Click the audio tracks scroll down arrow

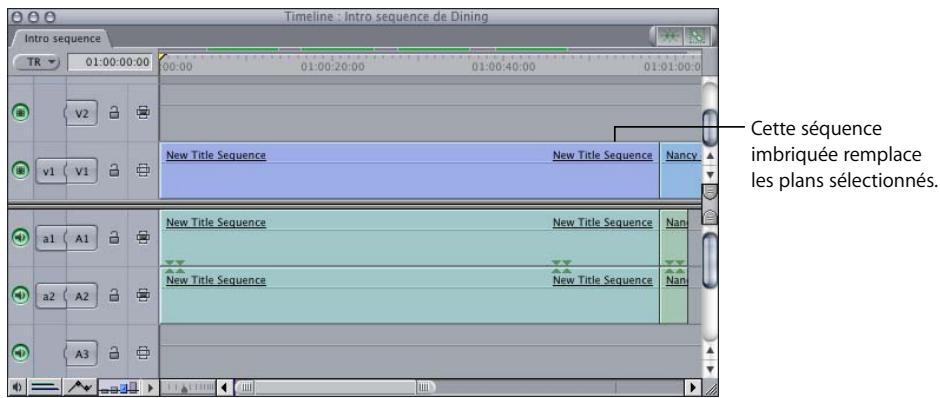(710, 369)
